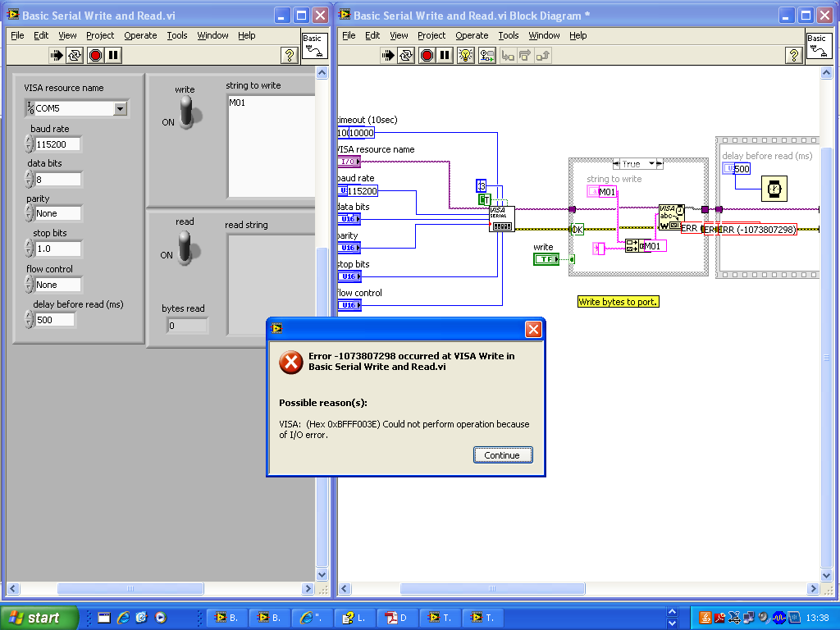The image size is (840, 630).
Task: Click delay before read stepper arrows
Action: point(30,320)
